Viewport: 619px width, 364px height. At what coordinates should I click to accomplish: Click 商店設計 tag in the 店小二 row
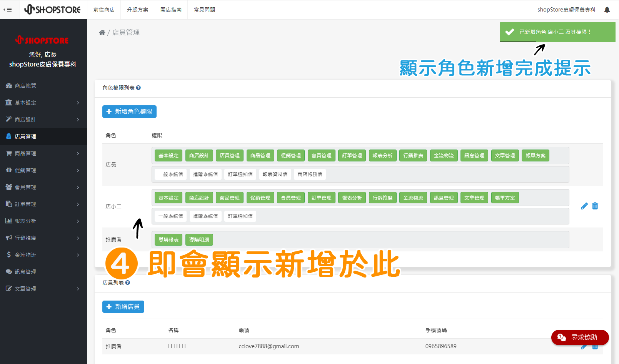point(199,198)
